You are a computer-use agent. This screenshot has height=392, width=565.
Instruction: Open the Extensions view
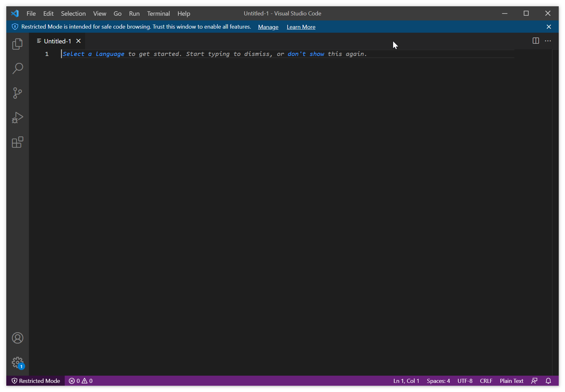point(18,142)
